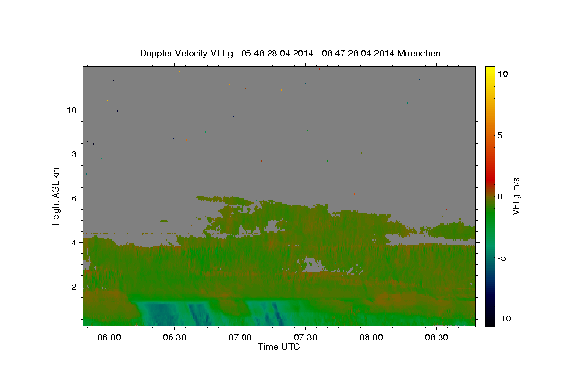The width and height of the screenshot is (588, 392).
Task: Click the "Time UTC" axis label
Action: 279,347
